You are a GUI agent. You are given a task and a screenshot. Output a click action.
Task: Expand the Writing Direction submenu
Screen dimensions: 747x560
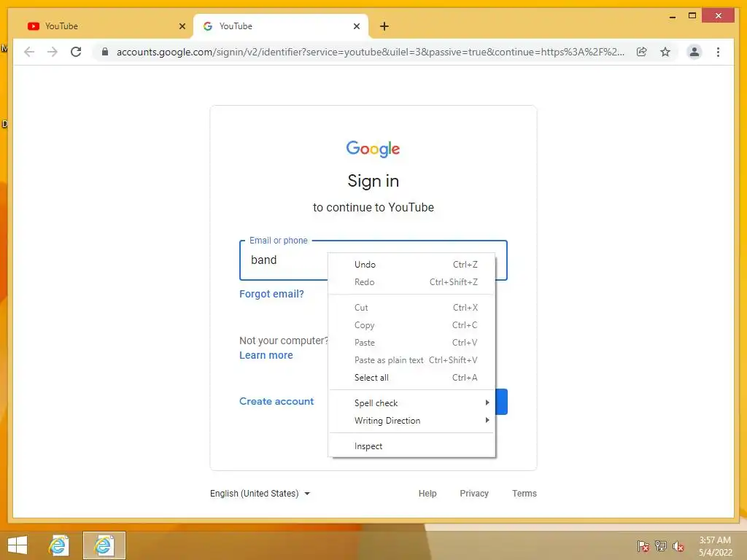click(x=412, y=421)
